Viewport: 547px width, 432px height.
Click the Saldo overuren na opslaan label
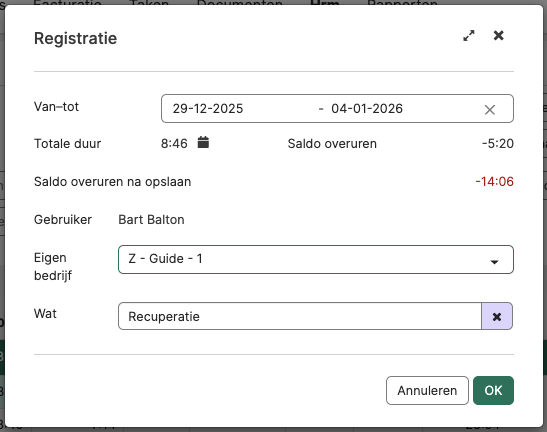click(112, 182)
